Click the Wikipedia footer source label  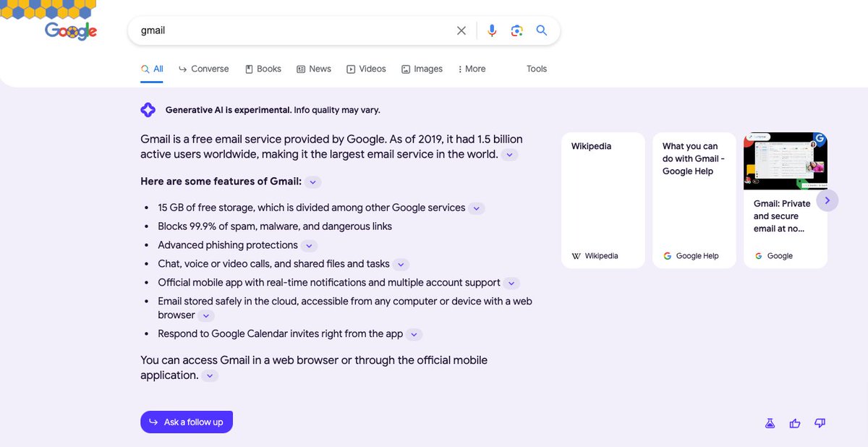coord(595,256)
